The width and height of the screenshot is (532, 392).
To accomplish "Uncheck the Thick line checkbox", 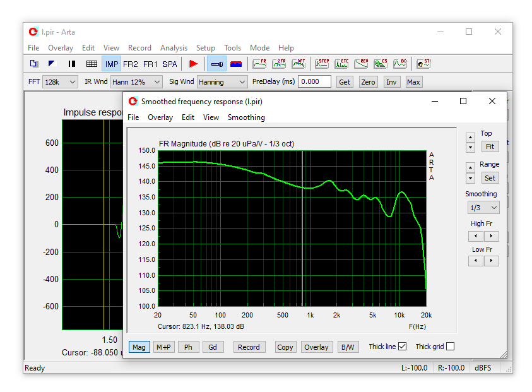I will click(x=403, y=347).
